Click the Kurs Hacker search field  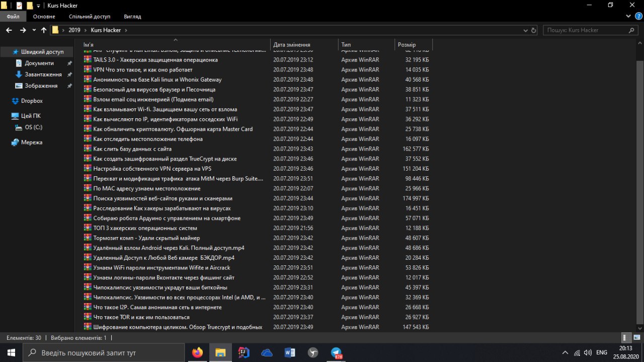pos(591,30)
